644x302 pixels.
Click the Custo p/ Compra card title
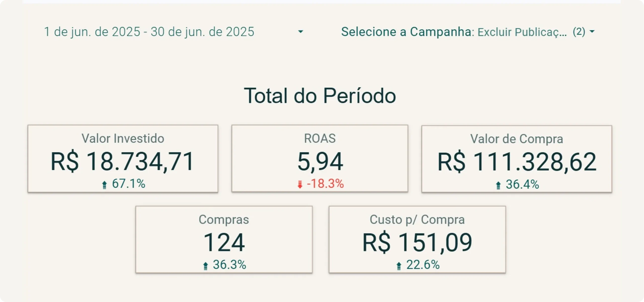[417, 220]
